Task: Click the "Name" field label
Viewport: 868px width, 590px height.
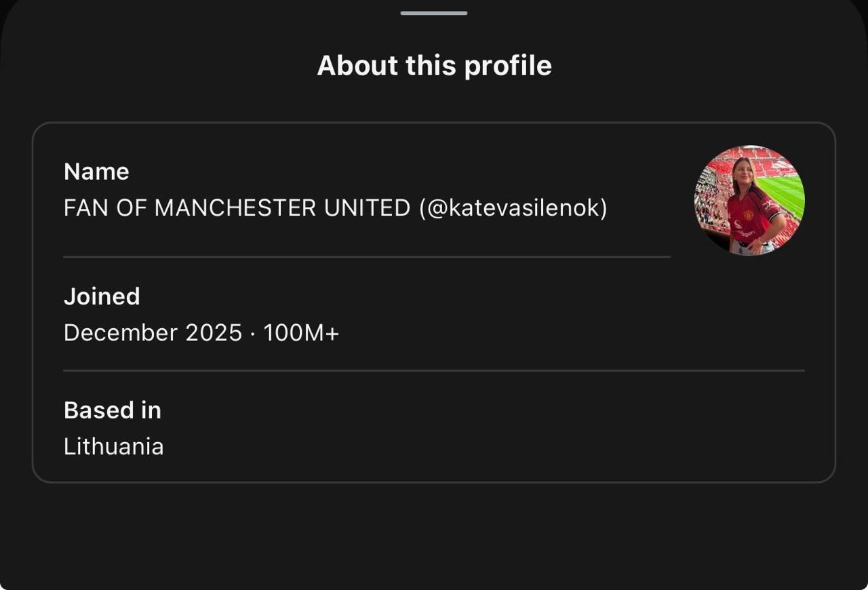Action: (x=96, y=172)
